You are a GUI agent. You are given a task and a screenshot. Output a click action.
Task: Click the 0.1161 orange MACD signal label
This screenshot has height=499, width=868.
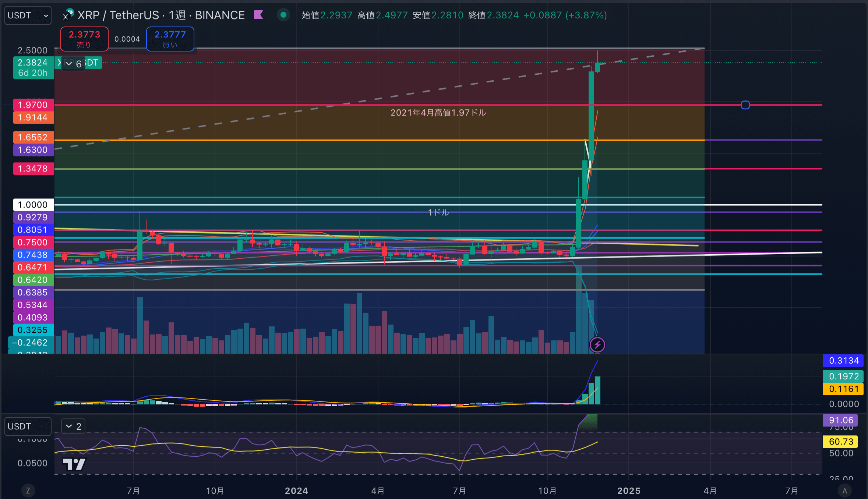[843, 389]
